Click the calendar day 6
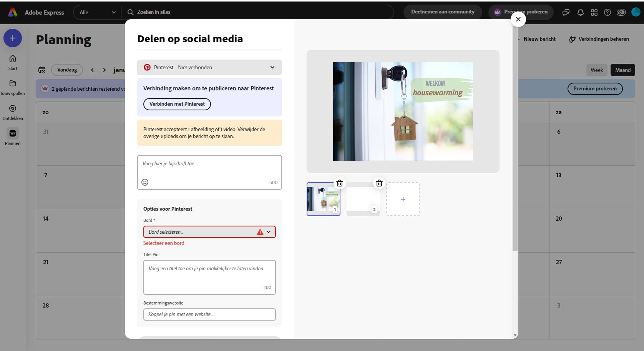 (x=559, y=132)
